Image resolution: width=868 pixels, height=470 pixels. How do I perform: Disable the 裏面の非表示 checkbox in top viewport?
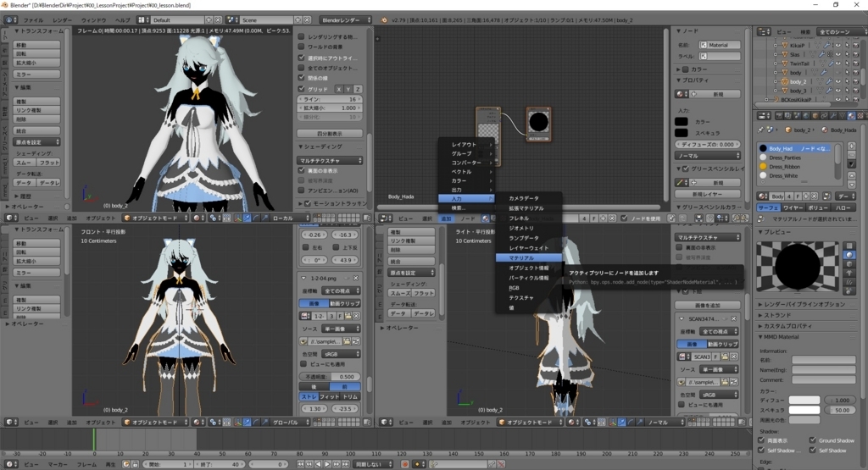pyautogui.click(x=302, y=171)
